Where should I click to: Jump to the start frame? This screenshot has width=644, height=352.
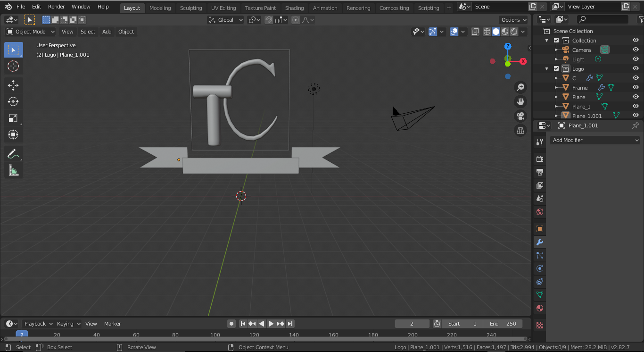(x=243, y=324)
